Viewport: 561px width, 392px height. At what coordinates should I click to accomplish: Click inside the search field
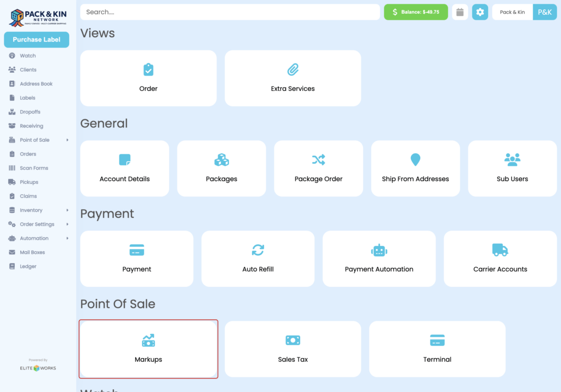[230, 11]
